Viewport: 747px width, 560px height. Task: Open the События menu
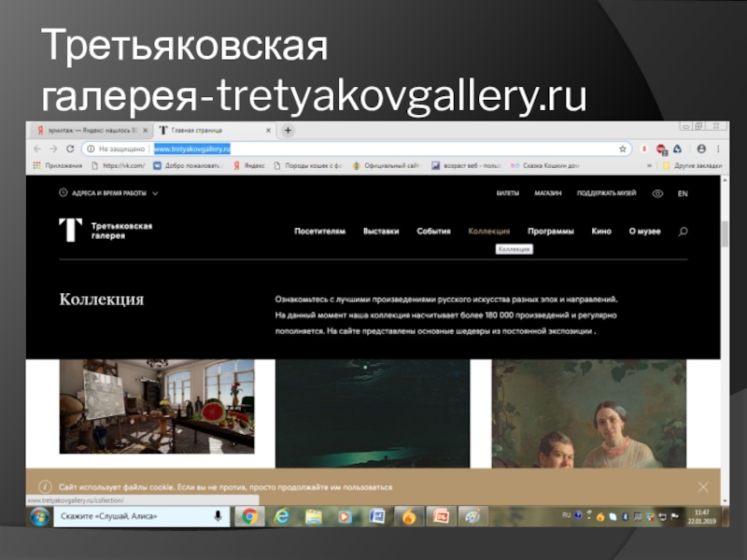433,231
